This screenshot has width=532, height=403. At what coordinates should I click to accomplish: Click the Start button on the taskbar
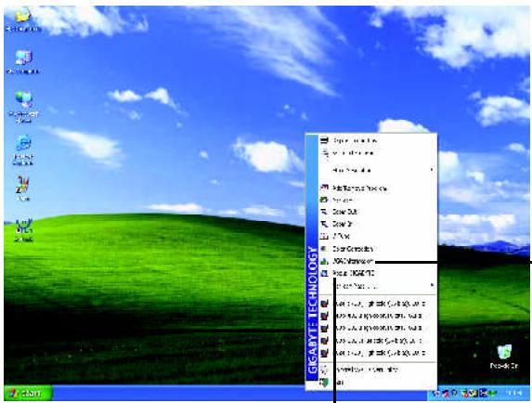pos(28,393)
